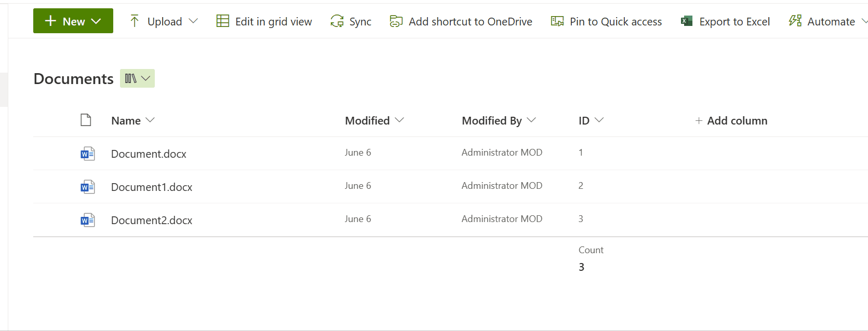Viewport: 868px width, 331px height.
Task: Click the Upload icon in the toolbar
Action: point(134,21)
